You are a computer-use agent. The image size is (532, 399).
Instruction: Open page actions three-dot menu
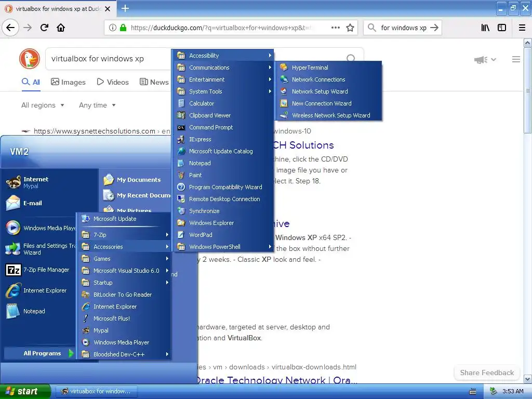click(x=336, y=28)
